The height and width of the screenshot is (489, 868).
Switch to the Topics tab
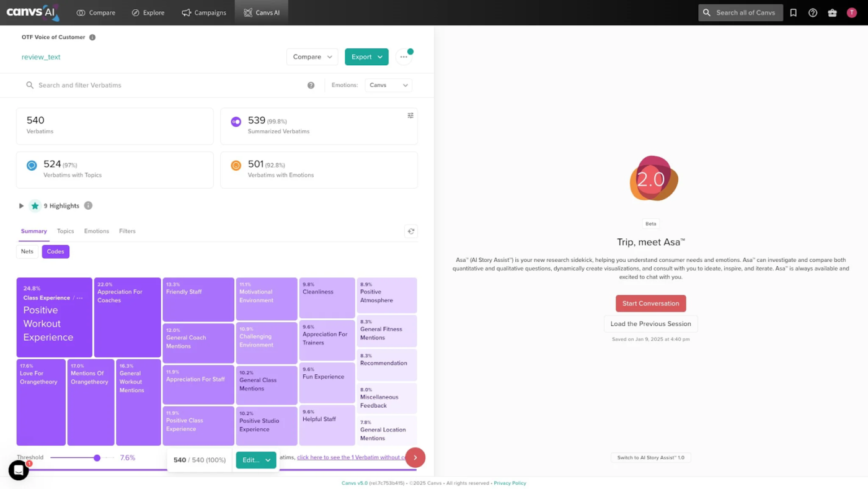tap(65, 231)
